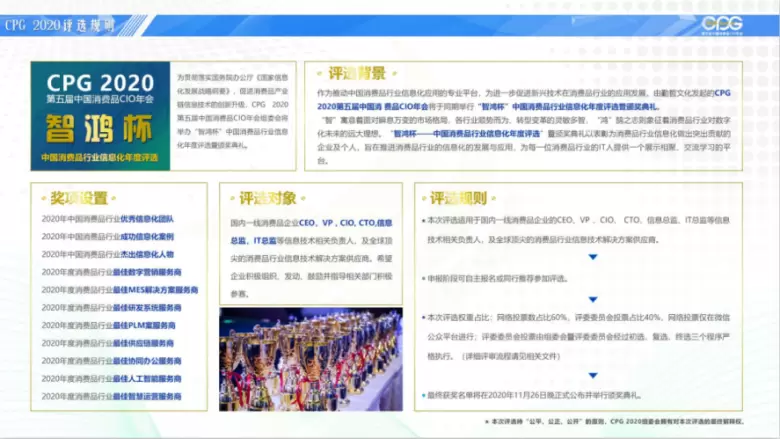Click the 优秀信息化团队 award entry

coord(108,219)
